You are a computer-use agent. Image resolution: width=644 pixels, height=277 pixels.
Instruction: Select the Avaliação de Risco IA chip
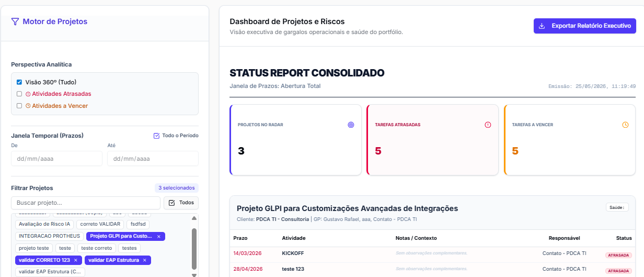(44, 224)
